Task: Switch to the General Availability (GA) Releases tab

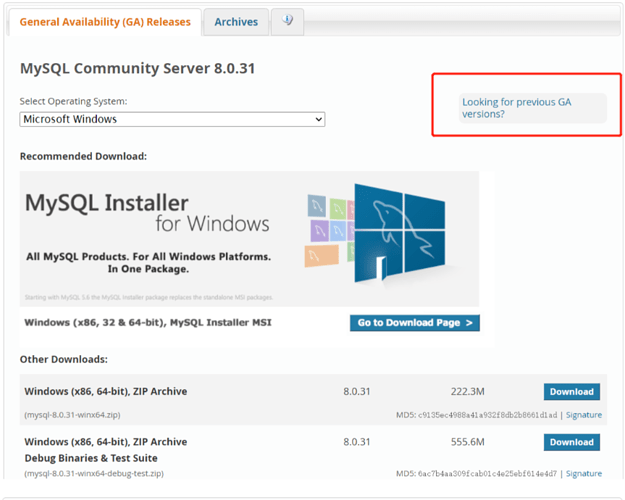Action: pos(104,21)
